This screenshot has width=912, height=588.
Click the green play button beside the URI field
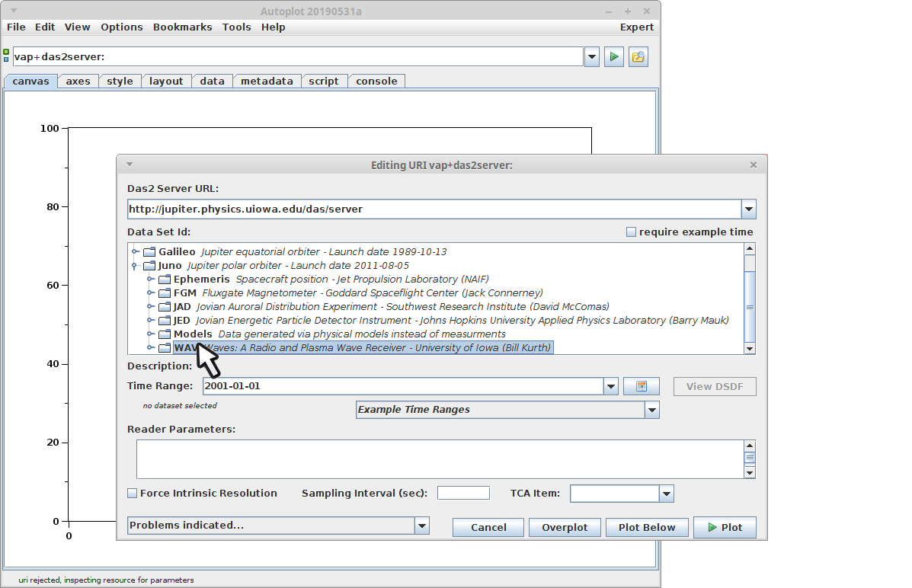613,57
